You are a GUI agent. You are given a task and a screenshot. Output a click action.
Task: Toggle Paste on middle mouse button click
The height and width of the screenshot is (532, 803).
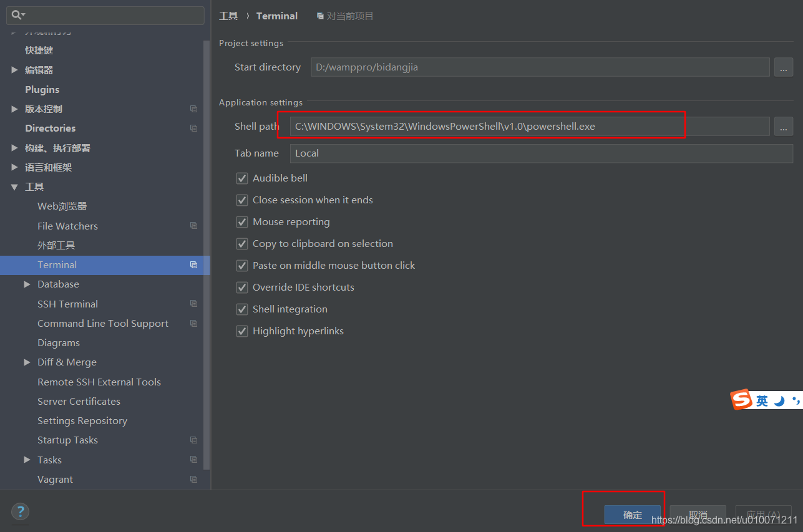242,266
